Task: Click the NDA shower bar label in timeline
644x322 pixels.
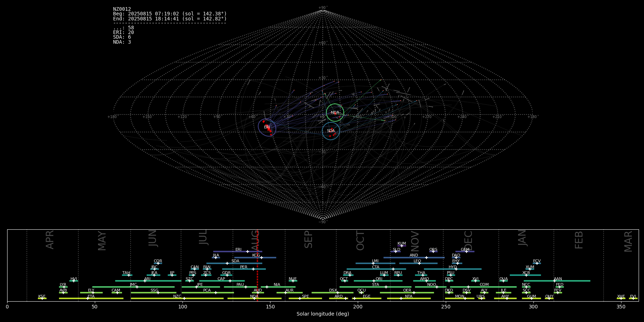Action: point(254,297)
